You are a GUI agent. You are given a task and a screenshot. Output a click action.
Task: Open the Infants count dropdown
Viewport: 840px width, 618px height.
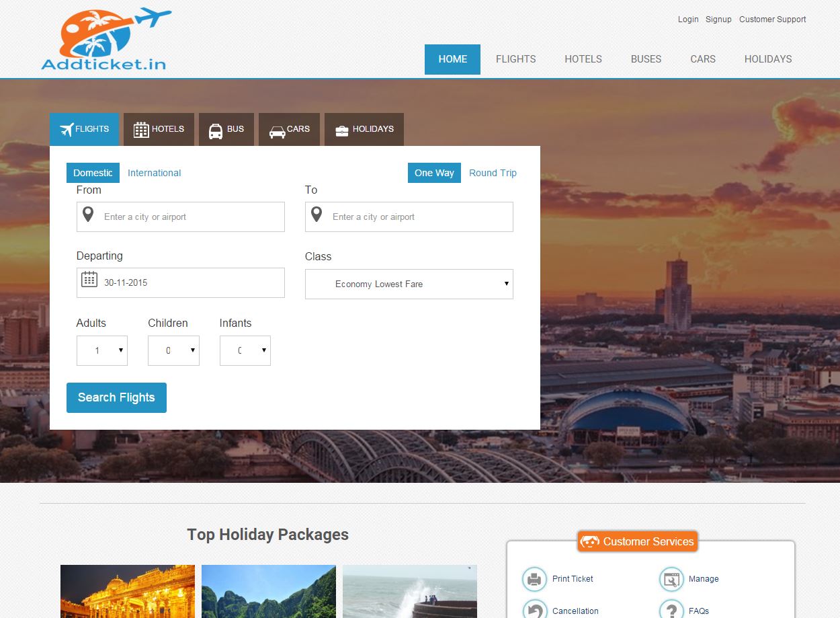(x=245, y=350)
